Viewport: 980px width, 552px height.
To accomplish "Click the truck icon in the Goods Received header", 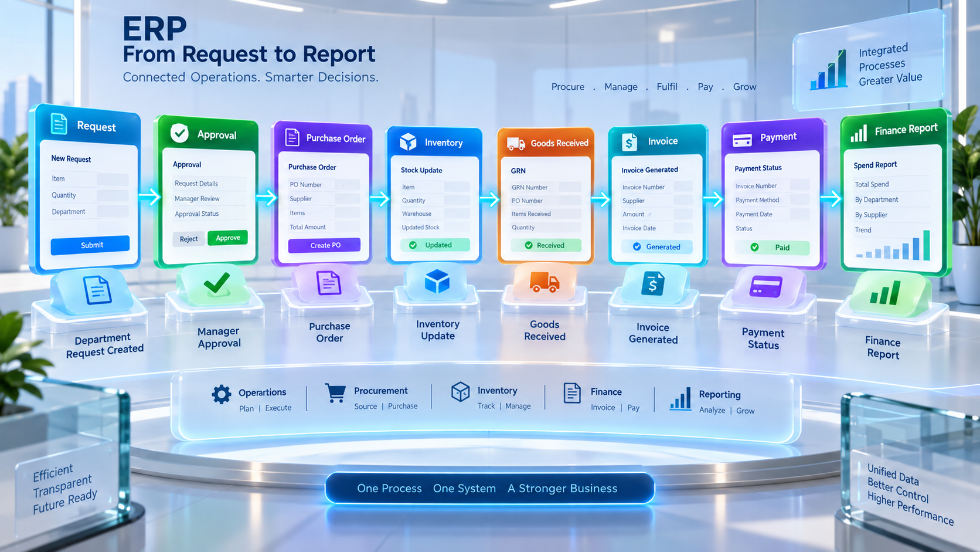I will tap(516, 143).
